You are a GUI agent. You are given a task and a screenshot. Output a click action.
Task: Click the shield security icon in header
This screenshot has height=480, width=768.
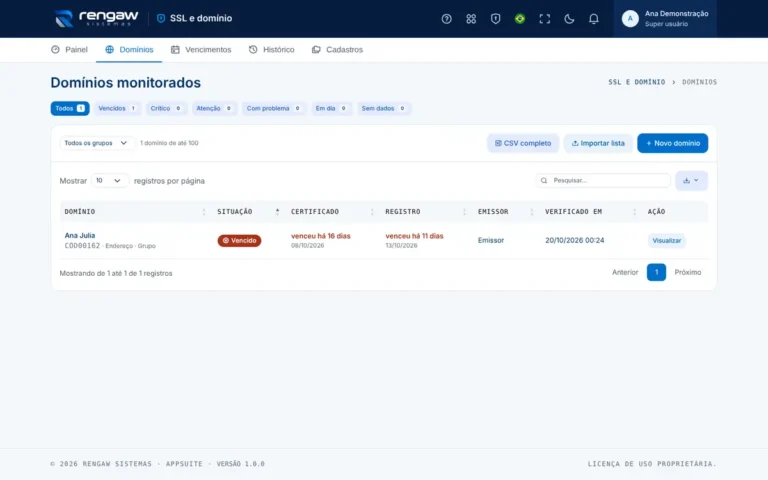(x=495, y=19)
